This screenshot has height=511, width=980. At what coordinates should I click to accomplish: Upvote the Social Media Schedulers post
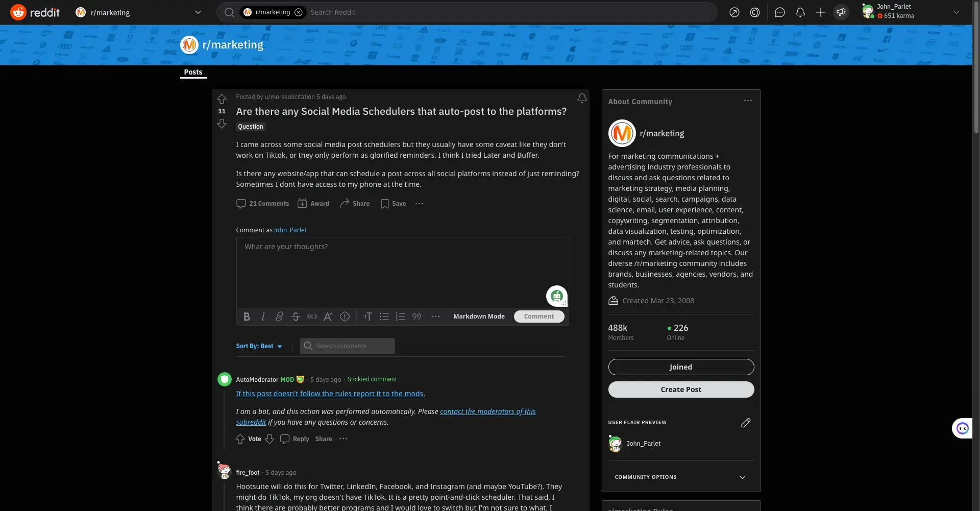222,99
